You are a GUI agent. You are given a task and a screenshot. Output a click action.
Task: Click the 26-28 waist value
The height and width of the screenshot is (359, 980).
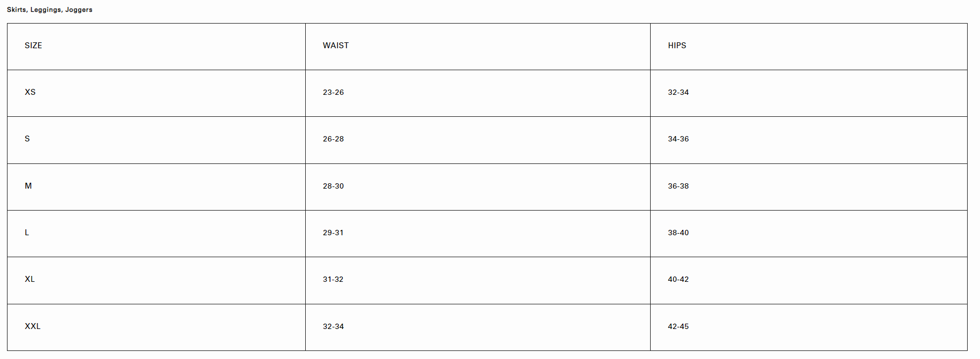click(333, 139)
